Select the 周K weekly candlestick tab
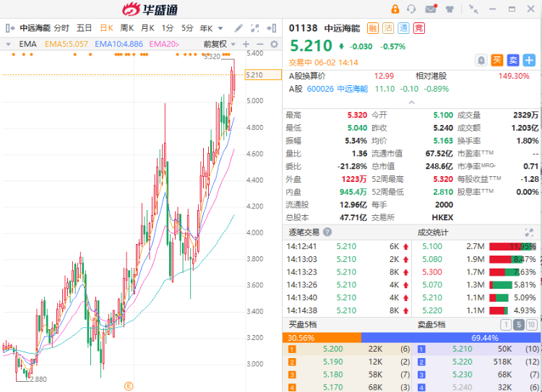542x392 pixels. (x=127, y=28)
